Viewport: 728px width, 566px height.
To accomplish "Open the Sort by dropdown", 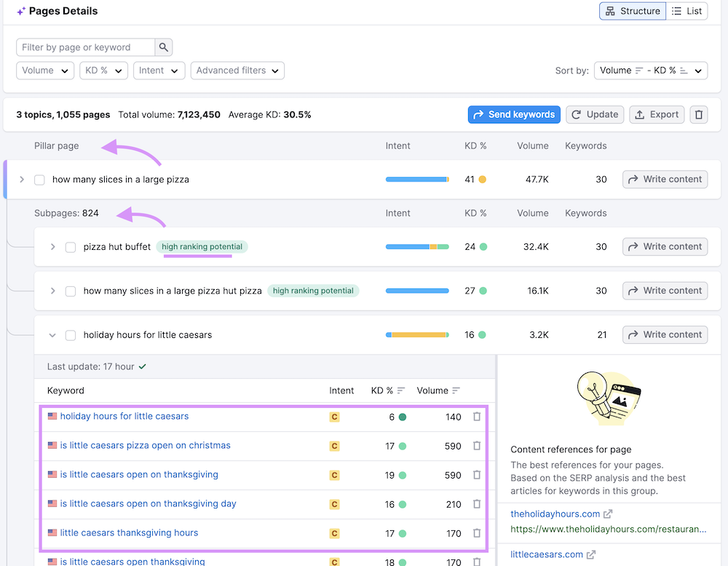I will pyautogui.click(x=651, y=71).
